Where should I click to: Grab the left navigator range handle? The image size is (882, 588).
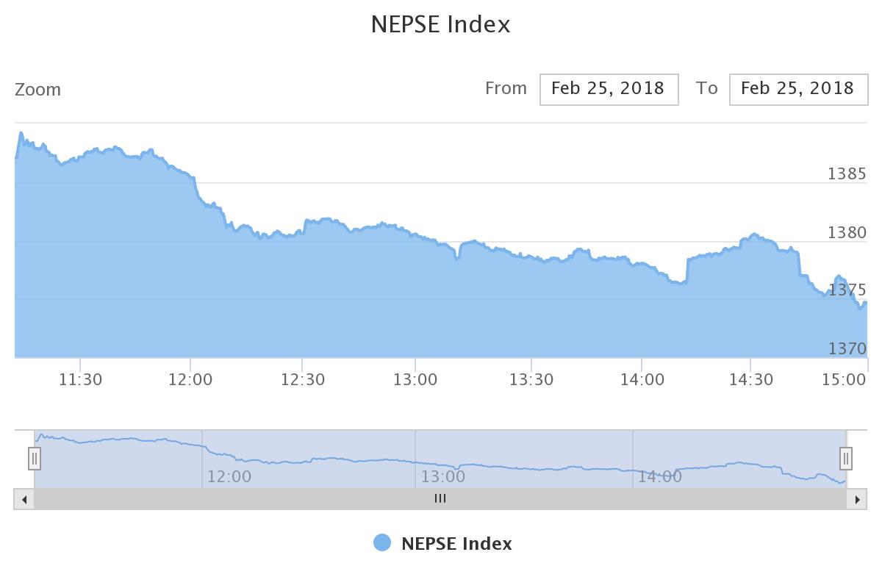click(35, 459)
